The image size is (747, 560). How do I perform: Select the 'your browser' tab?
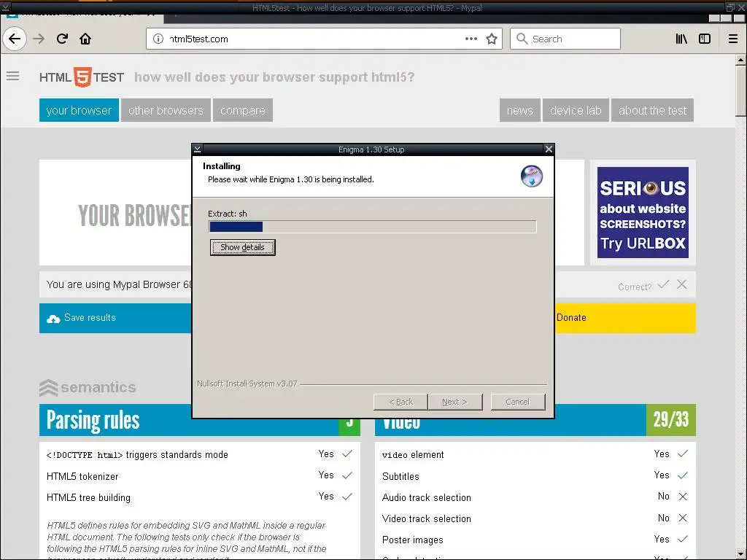(79, 110)
